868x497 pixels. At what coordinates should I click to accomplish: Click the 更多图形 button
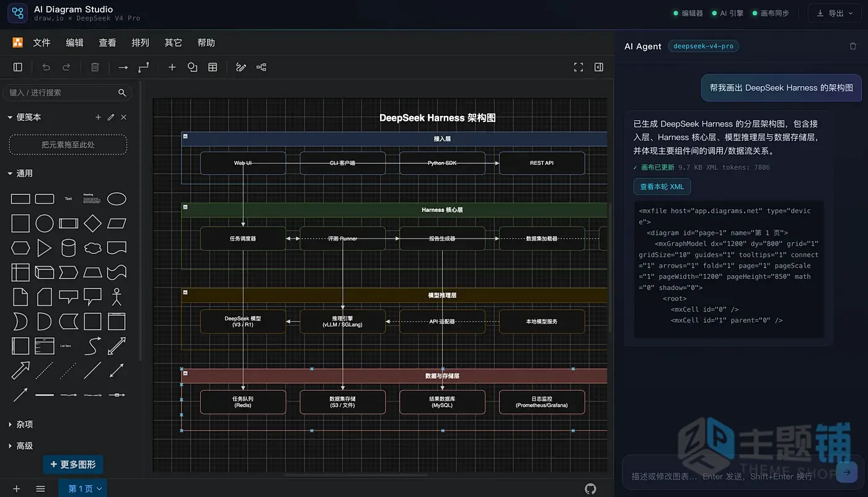click(73, 464)
